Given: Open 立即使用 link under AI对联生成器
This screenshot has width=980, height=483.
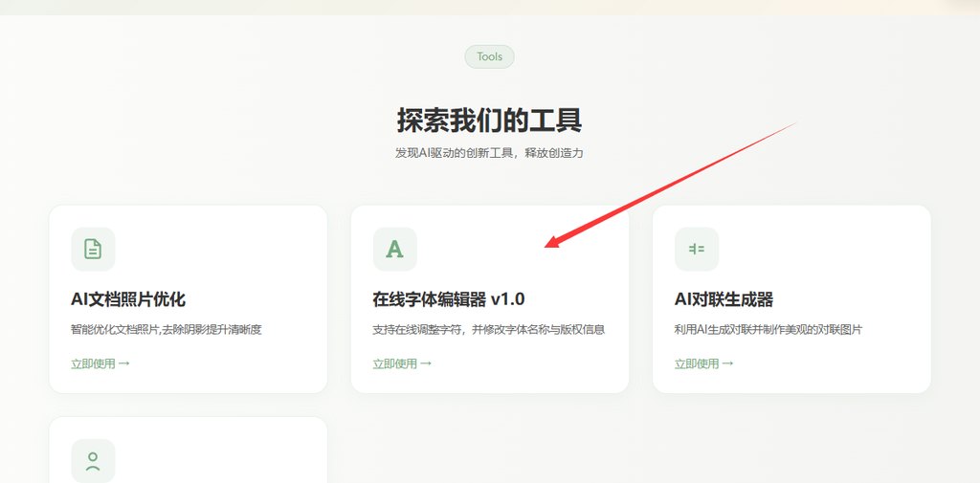Looking at the screenshot, I should coord(703,363).
